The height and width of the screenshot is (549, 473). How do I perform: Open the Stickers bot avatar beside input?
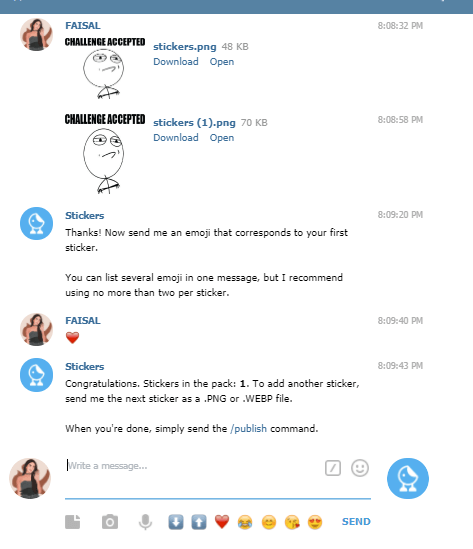point(408,478)
